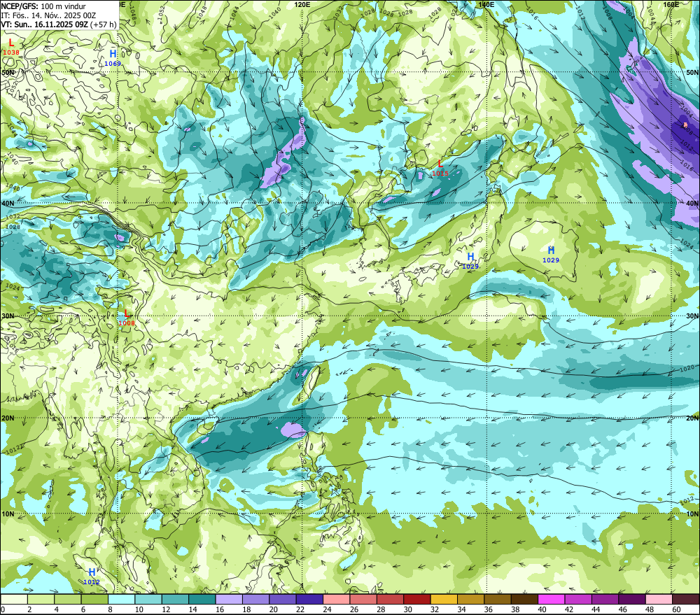Click the legend value label 30
This screenshot has height=615, width=700.
click(x=407, y=609)
